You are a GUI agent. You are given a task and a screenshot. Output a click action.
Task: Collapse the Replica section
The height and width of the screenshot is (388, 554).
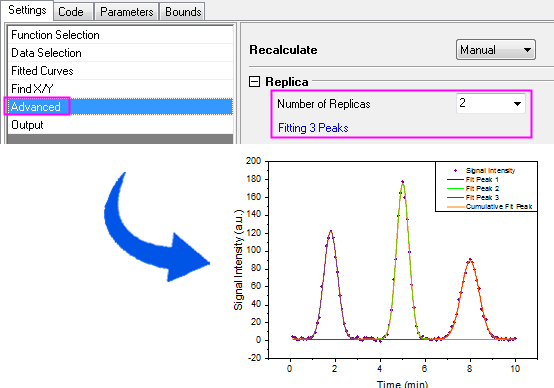(x=254, y=82)
